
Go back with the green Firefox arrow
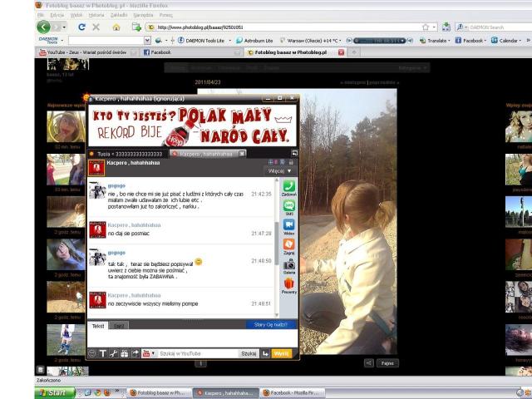44,27
